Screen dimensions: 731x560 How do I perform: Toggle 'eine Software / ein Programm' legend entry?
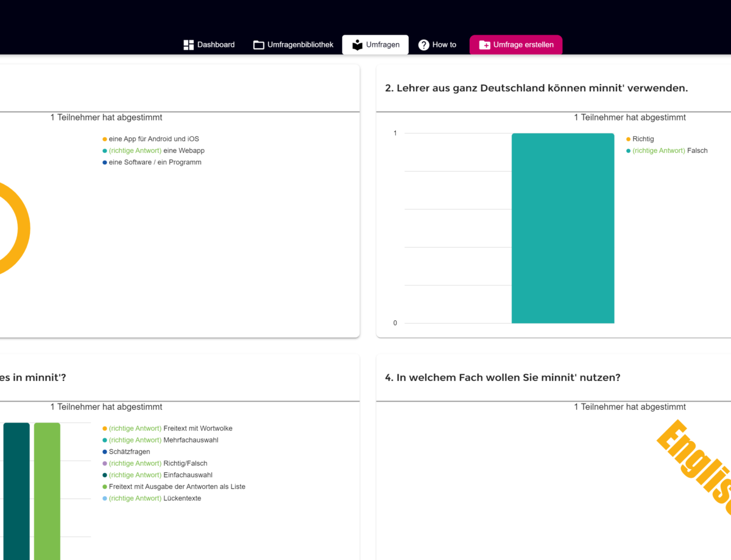click(x=155, y=163)
